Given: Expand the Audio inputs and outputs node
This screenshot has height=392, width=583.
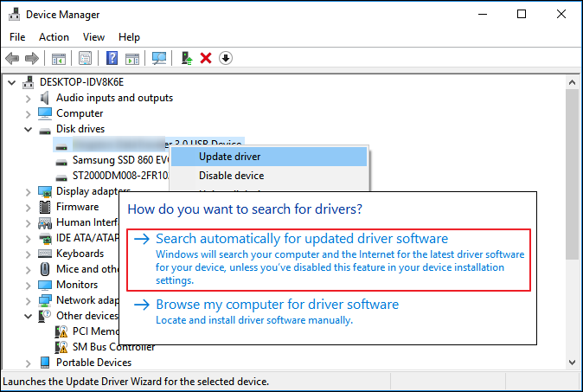Looking at the screenshot, I should (29, 98).
